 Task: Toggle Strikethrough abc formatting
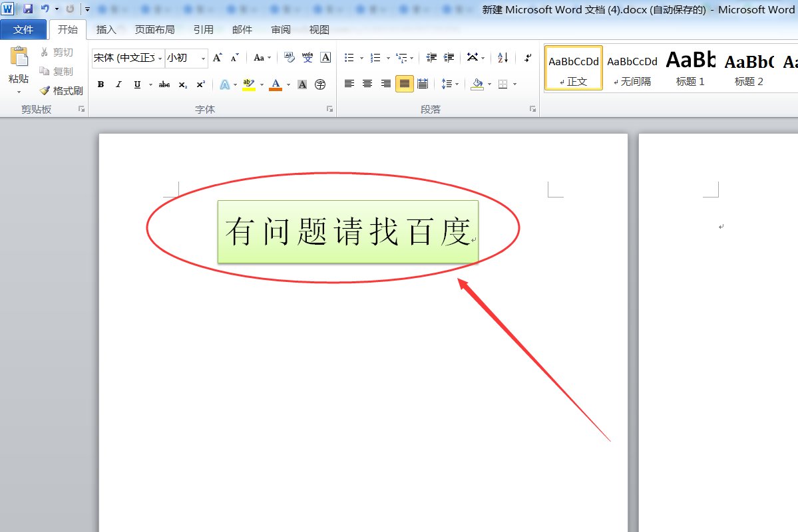tap(164, 84)
